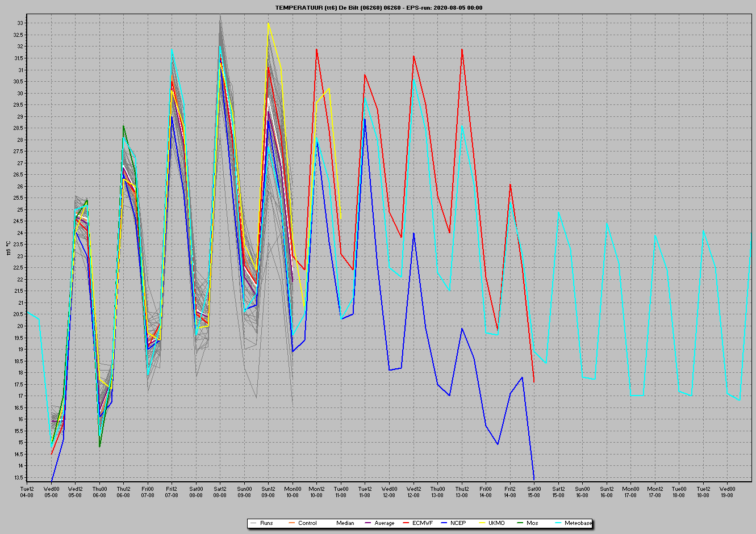Click the blue NCEP peak at Wed12 12-08
The image size is (756, 534).
point(413,233)
